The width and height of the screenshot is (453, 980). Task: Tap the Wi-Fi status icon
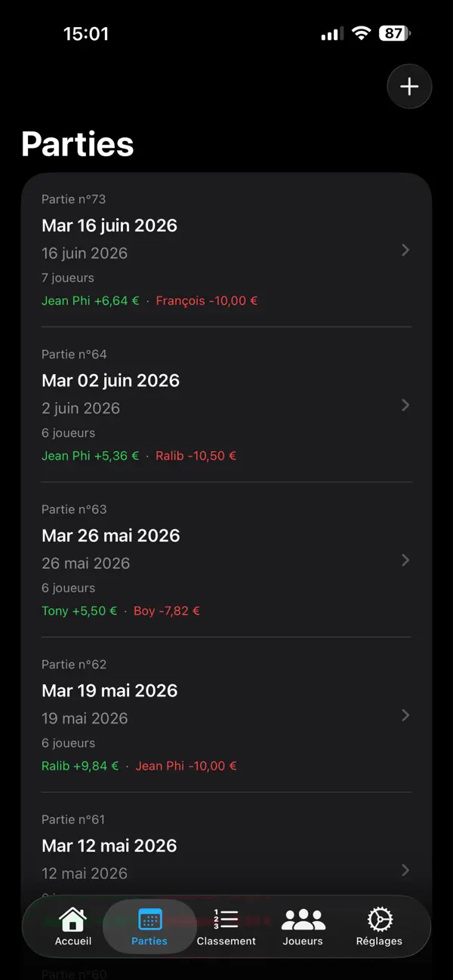362,33
